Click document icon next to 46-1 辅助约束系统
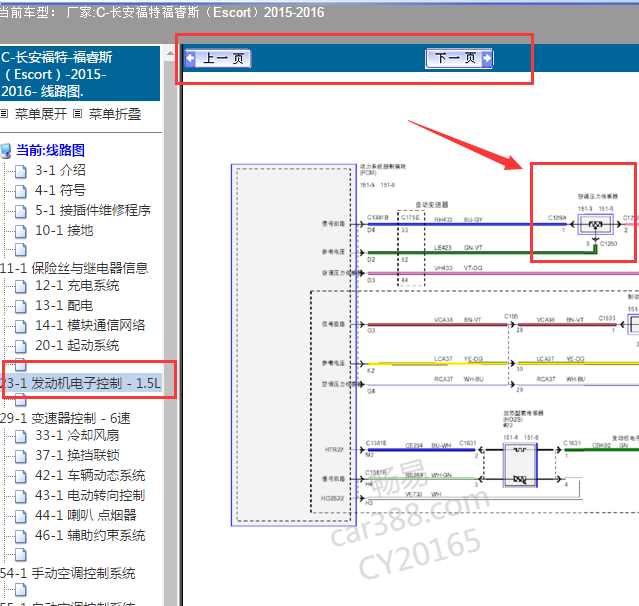The image size is (639, 606). click(21, 536)
